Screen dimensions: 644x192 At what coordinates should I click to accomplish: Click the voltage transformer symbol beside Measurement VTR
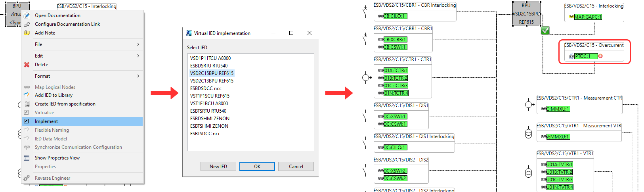pyautogui.click(x=528, y=133)
